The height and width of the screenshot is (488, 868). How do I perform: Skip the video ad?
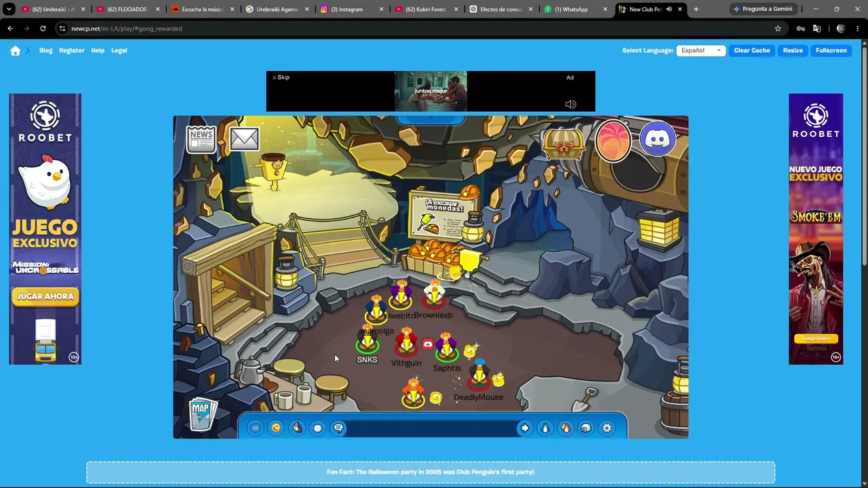(281, 77)
